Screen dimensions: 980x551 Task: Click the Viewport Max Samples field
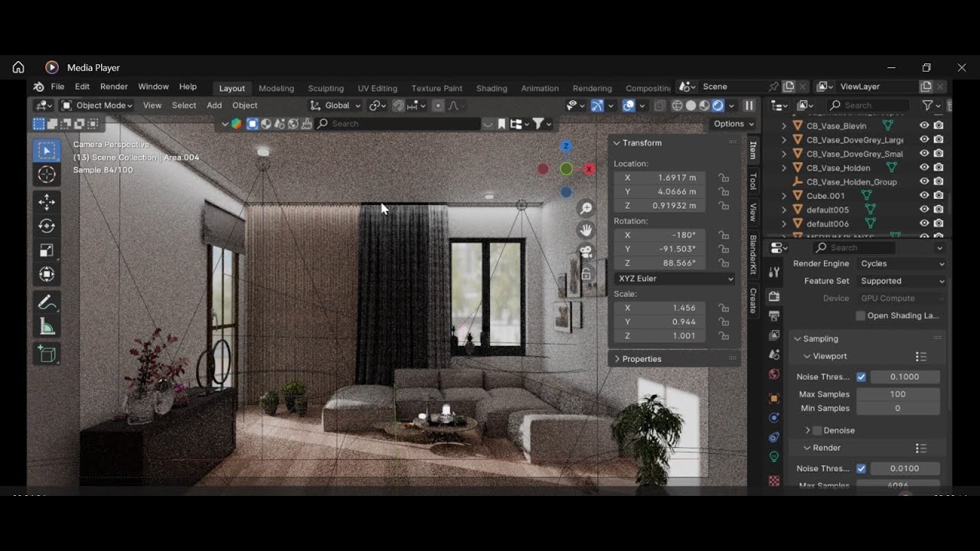(x=898, y=394)
